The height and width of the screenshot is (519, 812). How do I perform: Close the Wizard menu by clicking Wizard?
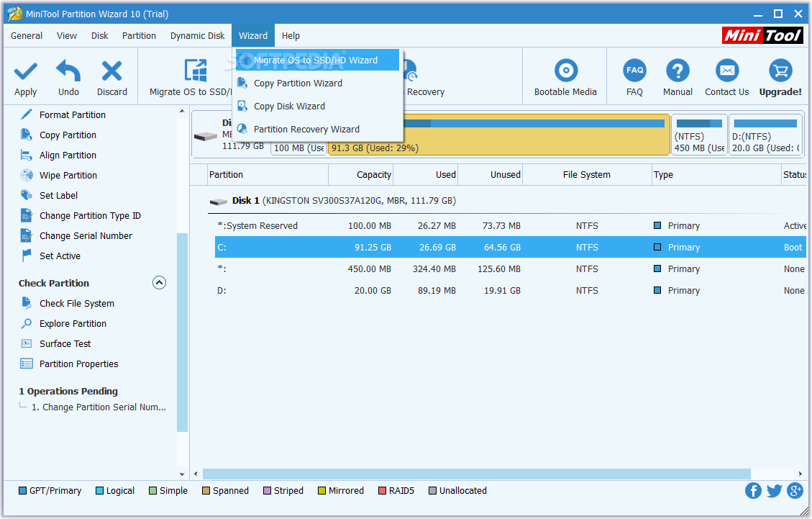253,36
